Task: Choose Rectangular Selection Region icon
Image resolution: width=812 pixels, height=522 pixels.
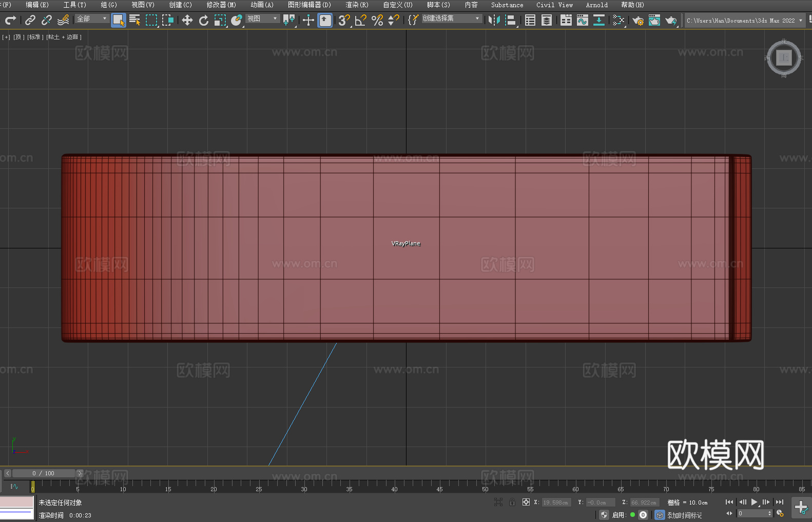Action: (151, 20)
